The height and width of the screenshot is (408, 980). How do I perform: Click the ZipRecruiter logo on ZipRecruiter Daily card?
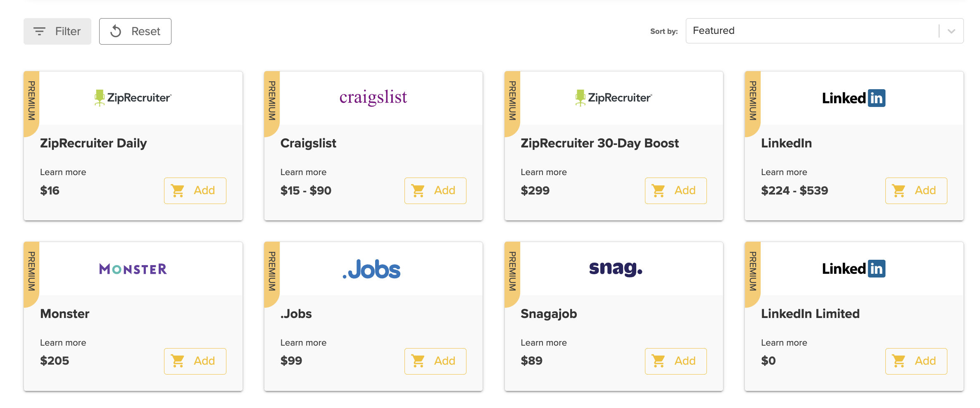(x=133, y=98)
